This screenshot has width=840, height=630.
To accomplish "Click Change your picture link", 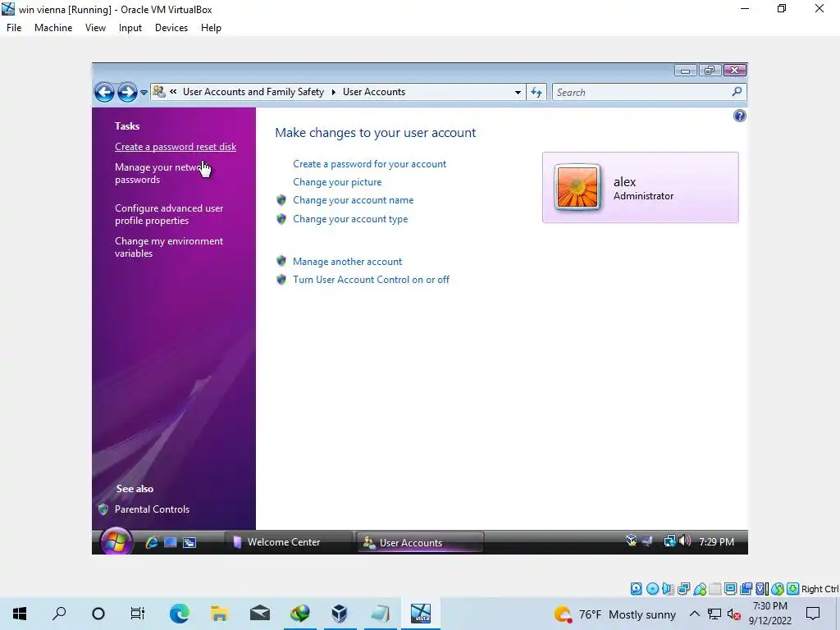I will point(337,182).
